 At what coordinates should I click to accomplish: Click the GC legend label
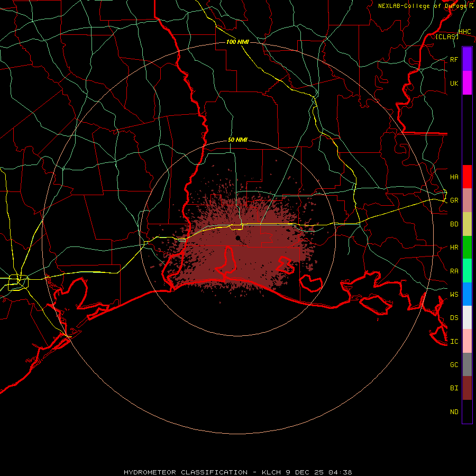click(454, 364)
